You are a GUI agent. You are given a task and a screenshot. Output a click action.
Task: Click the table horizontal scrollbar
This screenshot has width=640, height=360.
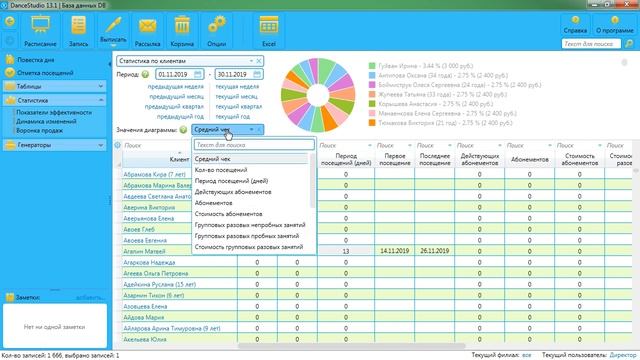(351, 346)
